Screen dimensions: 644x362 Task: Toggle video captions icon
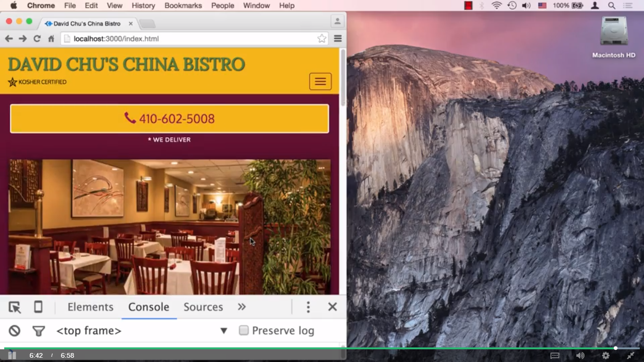point(555,355)
